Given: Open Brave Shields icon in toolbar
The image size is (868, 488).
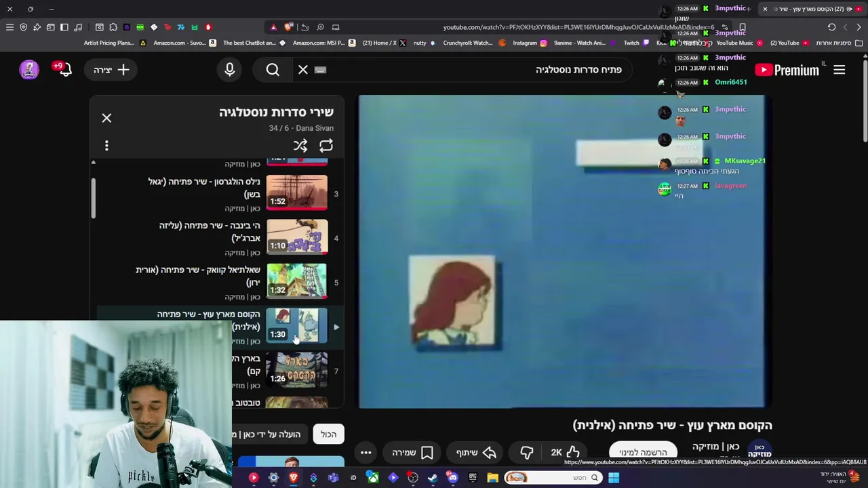Looking at the screenshot, I should point(23,27).
